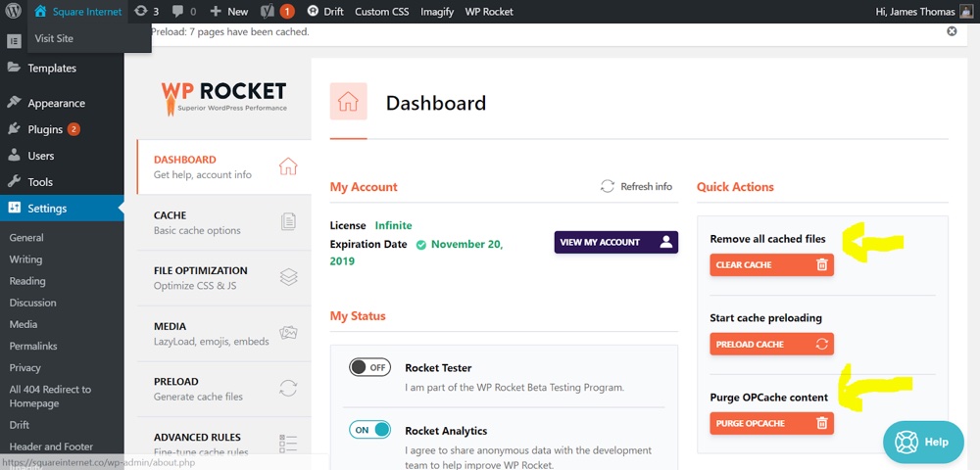Switch to the Preload tab
This screenshot has height=470, width=980.
[x=223, y=388]
